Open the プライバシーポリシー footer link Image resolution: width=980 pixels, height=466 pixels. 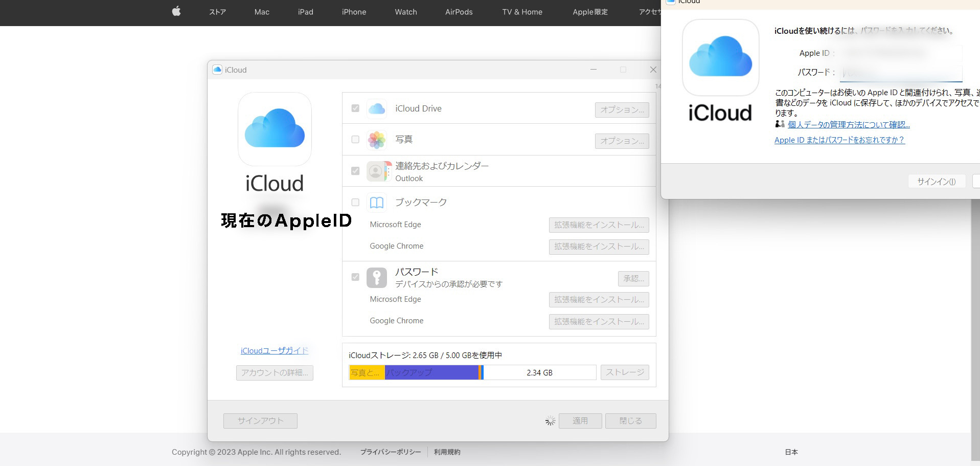[391, 452]
